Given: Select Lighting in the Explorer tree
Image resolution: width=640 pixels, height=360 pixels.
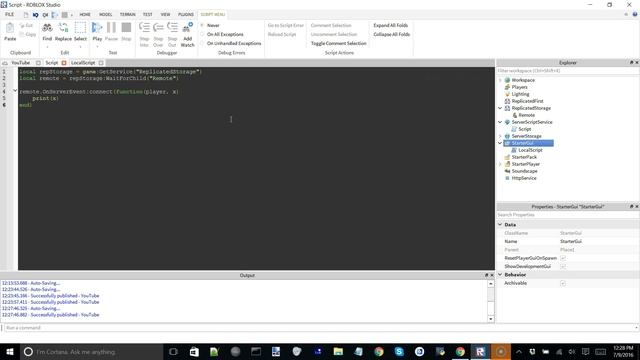Looking at the screenshot, I should 520,94.
